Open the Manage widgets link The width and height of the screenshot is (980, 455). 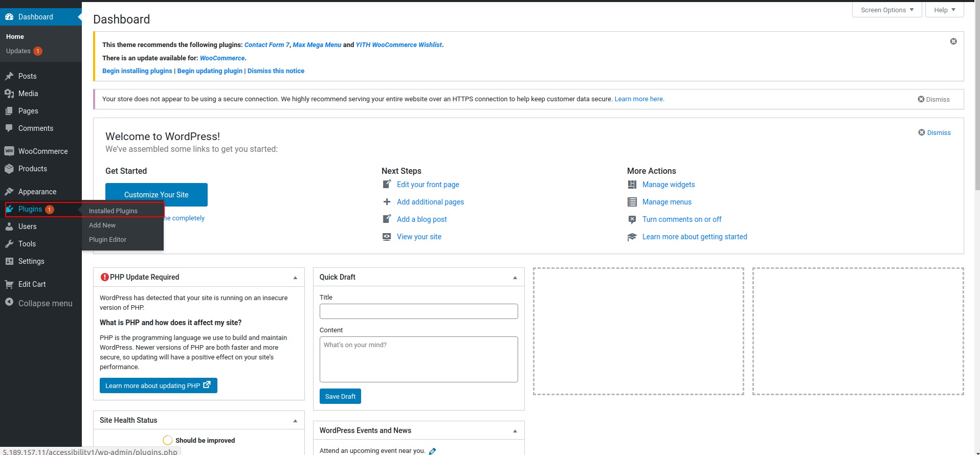pyautogui.click(x=669, y=185)
